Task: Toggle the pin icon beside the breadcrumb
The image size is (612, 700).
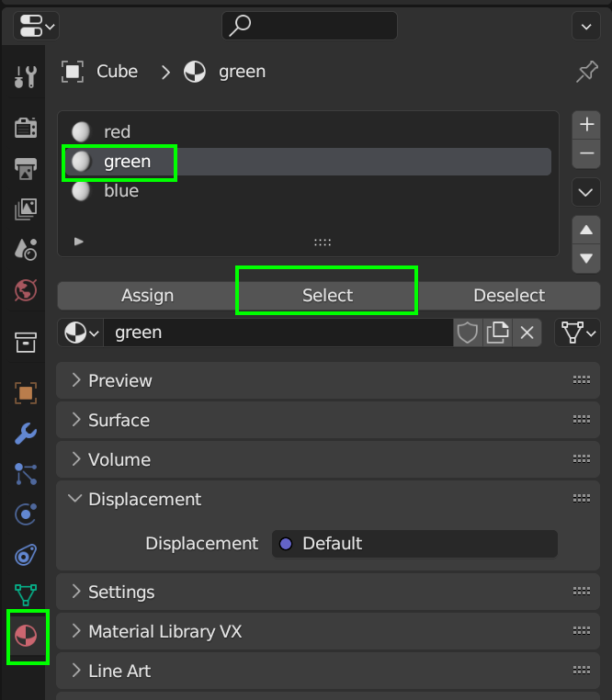Action: tap(586, 73)
